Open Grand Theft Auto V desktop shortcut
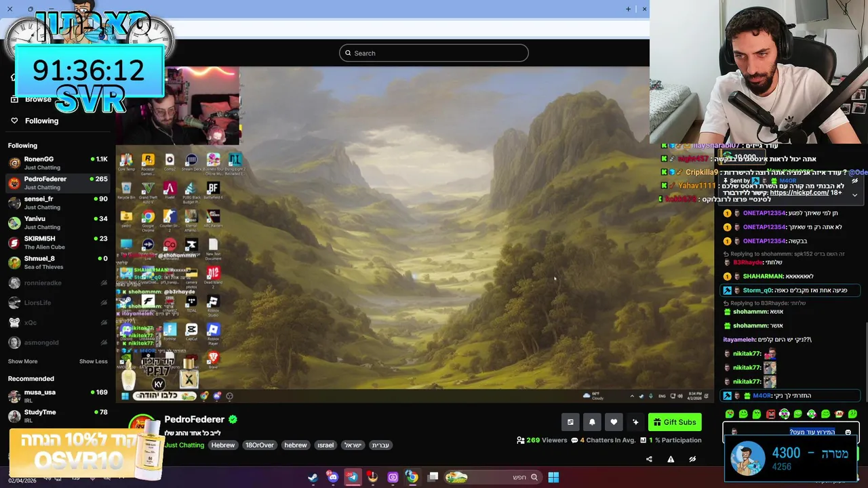The height and width of the screenshot is (488, 868). [x=147, y=192]
